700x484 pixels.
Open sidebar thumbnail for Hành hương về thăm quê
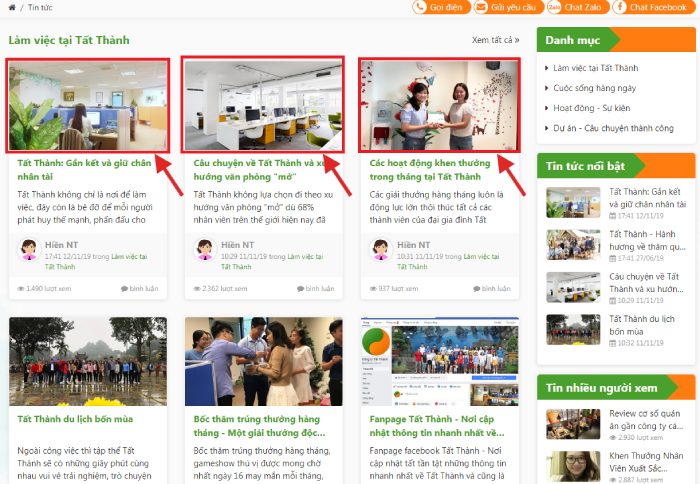[x=573, y=245]
